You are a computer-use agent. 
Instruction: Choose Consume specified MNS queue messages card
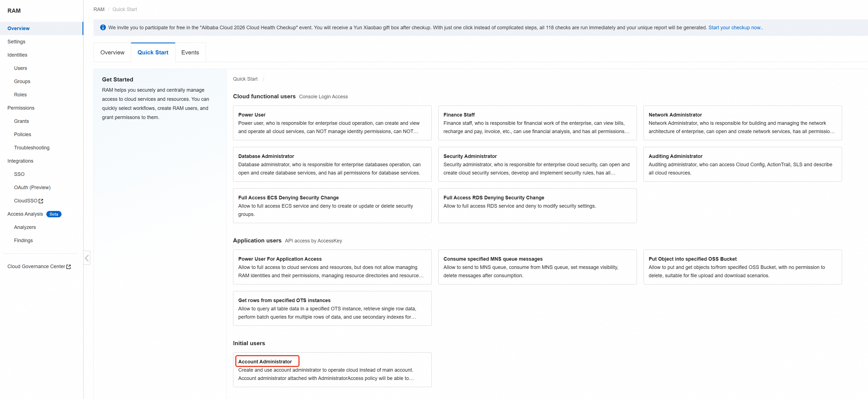coord(537,267)
